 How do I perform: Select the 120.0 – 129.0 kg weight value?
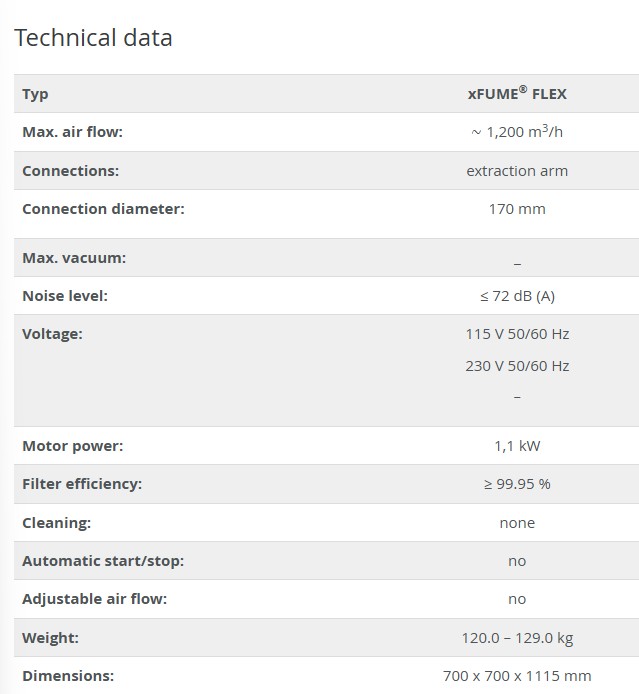click(x=517, y=638)
